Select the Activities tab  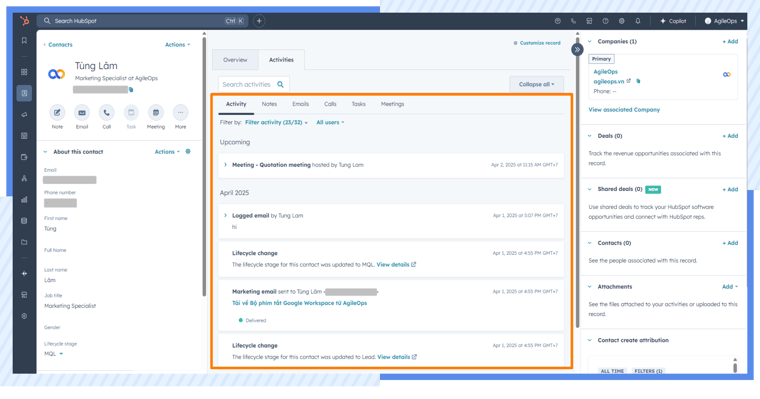pyautogui.click(x=281, y=60)
